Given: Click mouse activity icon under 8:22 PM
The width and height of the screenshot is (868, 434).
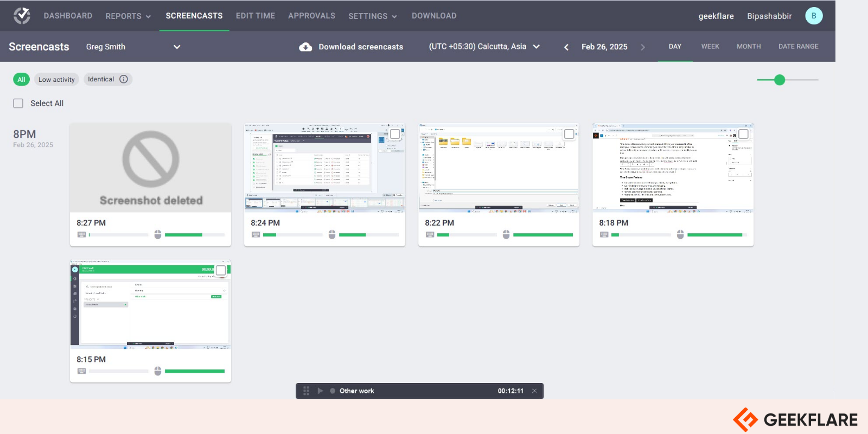Looking at the screenshot, I should 506,234.
